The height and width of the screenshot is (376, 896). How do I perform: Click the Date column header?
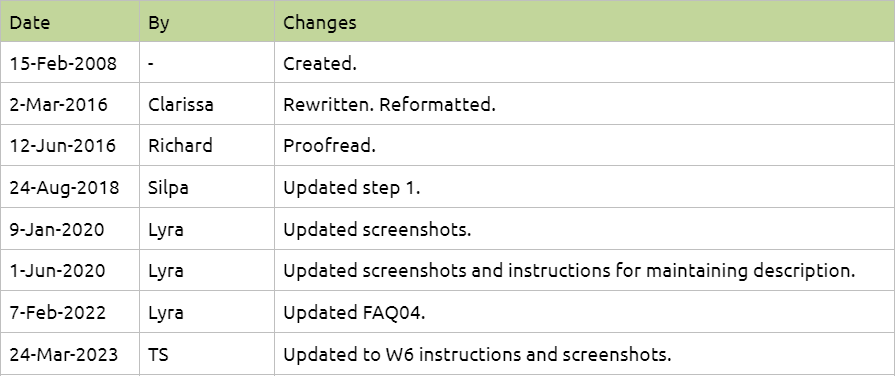coord(70,21)
